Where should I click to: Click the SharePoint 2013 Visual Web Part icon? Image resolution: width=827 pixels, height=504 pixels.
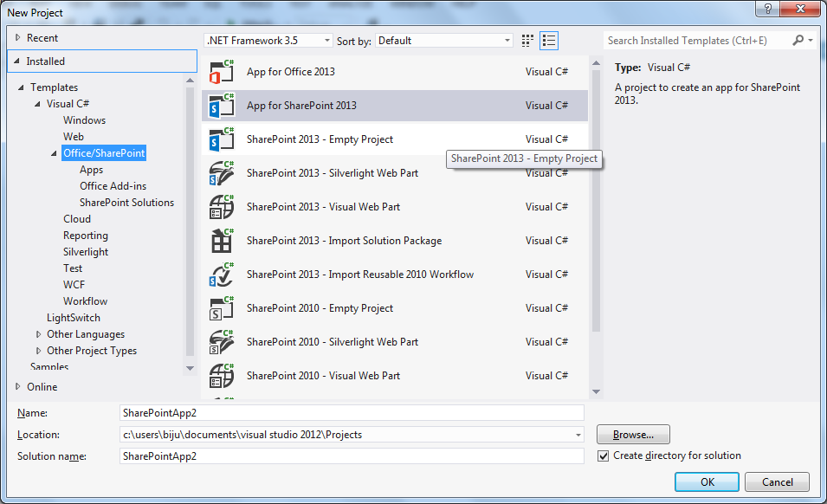point(222,207)
